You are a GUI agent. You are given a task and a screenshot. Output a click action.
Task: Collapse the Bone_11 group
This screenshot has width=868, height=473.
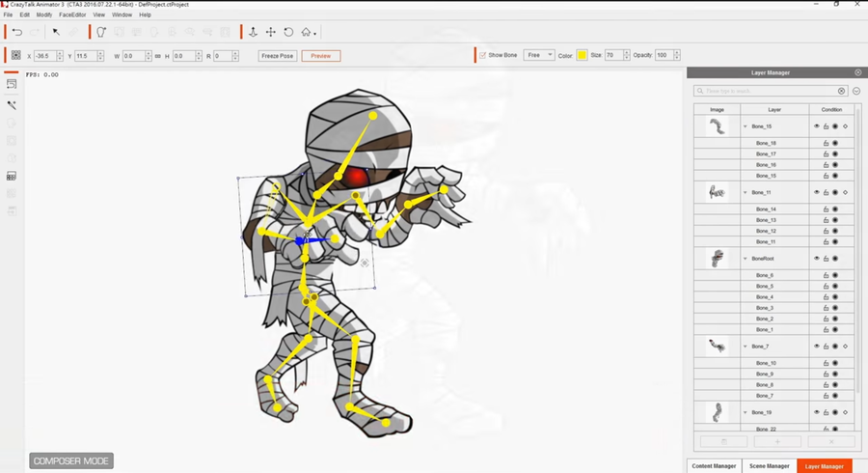(x=746, y=192)
